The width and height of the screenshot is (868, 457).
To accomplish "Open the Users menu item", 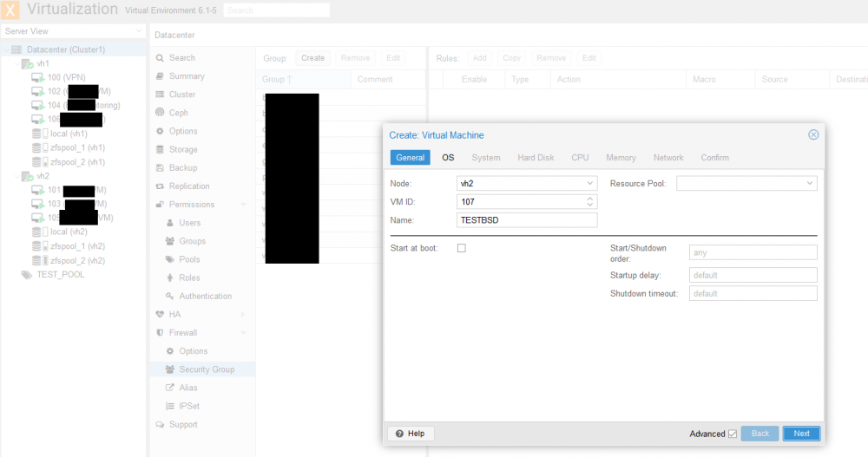I will [x=189, y=223].
